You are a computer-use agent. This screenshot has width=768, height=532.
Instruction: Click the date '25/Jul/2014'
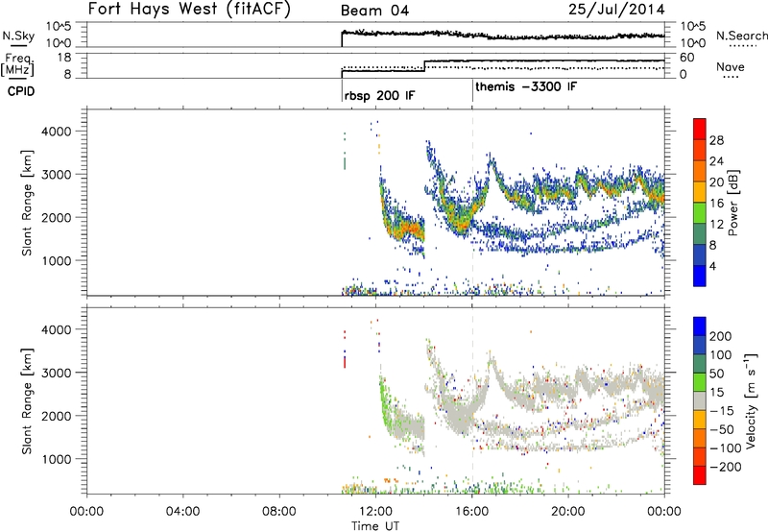click(x=616, y=10)
